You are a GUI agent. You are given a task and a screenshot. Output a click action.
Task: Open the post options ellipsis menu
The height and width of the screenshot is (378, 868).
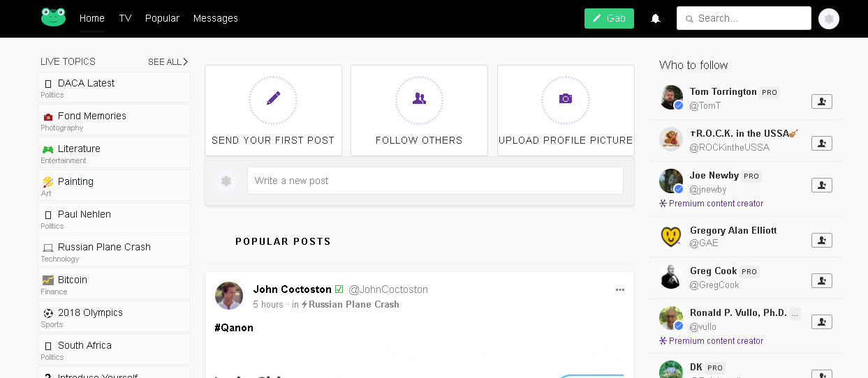(x=619, y=290)
